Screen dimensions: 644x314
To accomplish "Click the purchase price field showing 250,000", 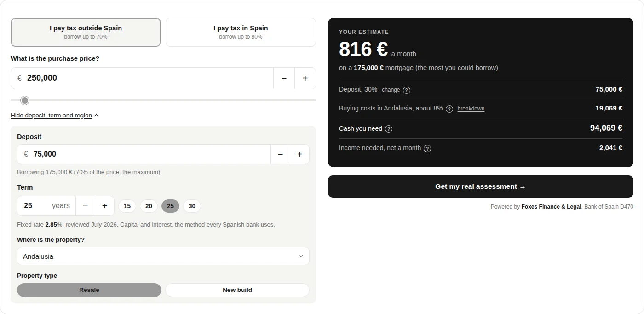I will coord(142,78).
